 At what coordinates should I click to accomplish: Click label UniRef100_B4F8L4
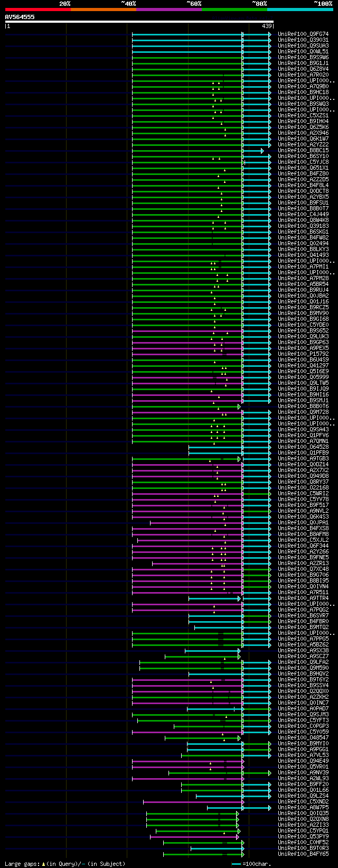click(303, 186)
